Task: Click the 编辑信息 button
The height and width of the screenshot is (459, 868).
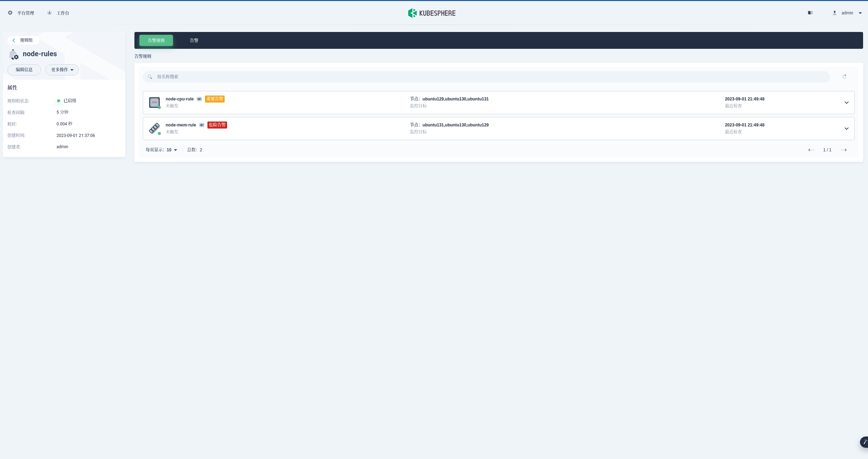Action: pyautogui.click(x=24, y=70)
